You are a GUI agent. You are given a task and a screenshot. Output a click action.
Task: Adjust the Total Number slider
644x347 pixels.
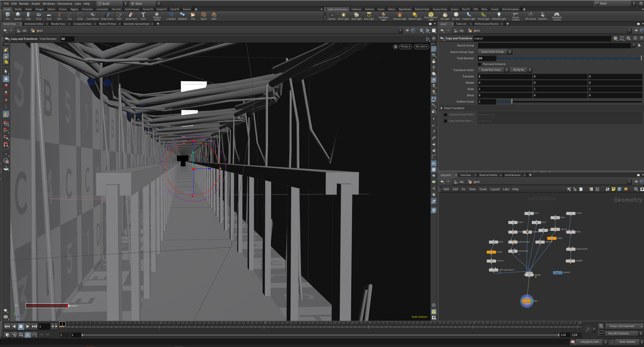(x=569, y=58)
